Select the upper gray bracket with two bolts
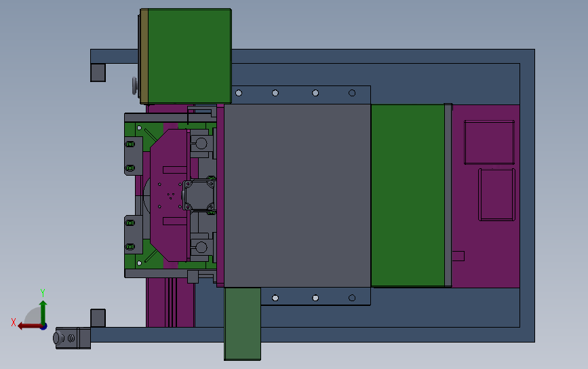Screen dimensions: 588x369 click(134, 155)
